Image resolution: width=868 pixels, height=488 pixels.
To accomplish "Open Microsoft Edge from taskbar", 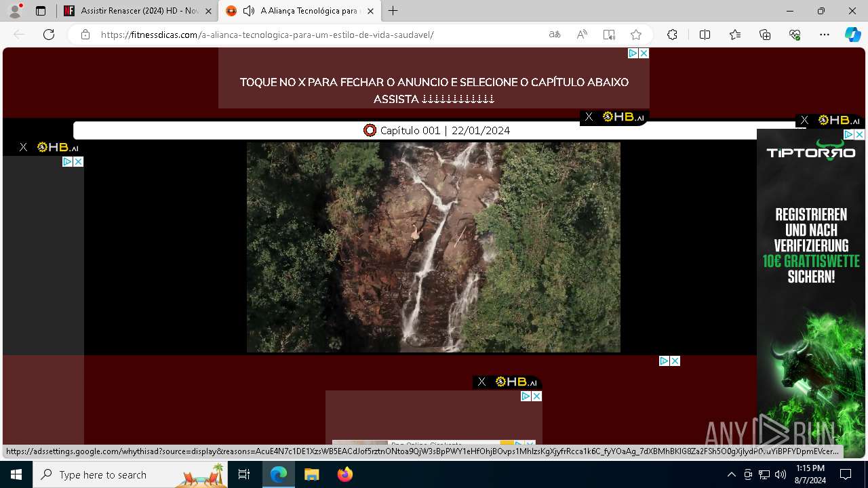I will click(x=279, y=474).
